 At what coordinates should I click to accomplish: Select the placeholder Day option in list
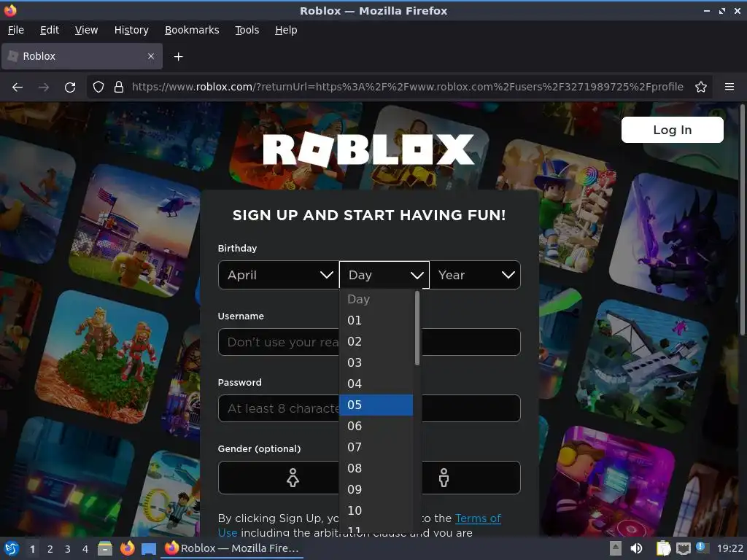point(376,300)
